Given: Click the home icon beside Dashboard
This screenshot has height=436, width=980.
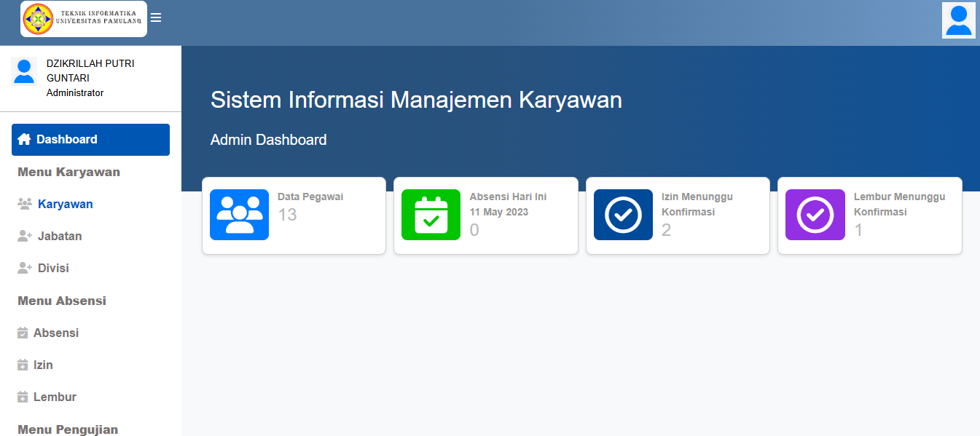Looking at the screenshot, I should tap(24, 140).
